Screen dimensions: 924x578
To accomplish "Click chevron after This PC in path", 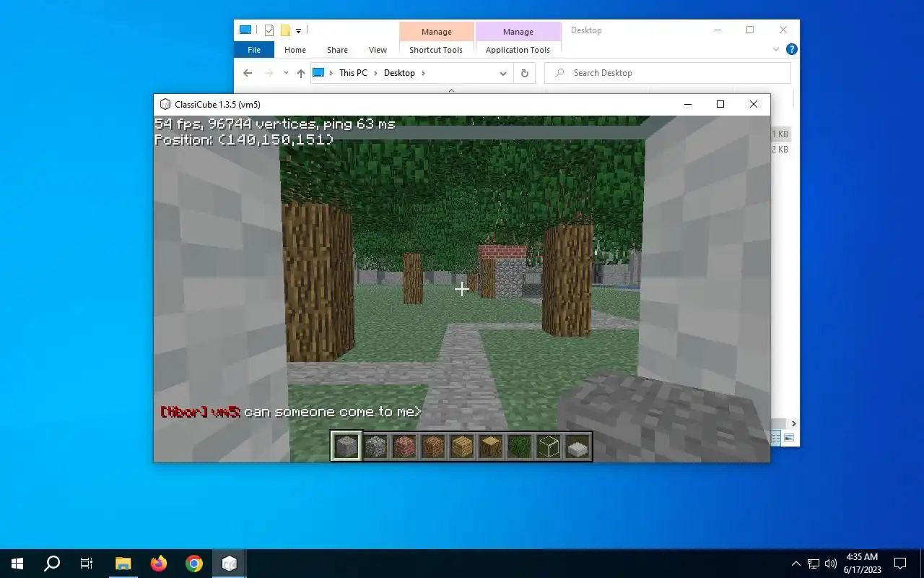I will click(x=376, y=73).
